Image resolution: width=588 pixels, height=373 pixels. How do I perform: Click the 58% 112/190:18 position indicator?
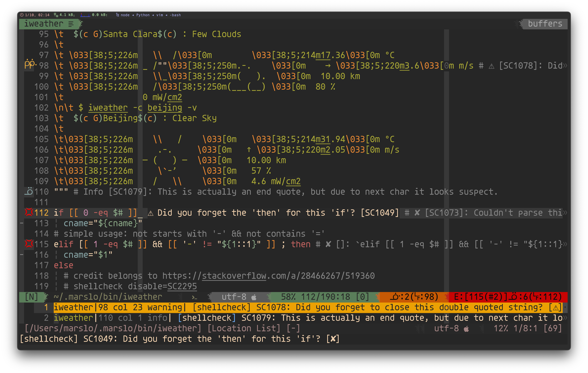pyautogui.click(x=325, y=297)
